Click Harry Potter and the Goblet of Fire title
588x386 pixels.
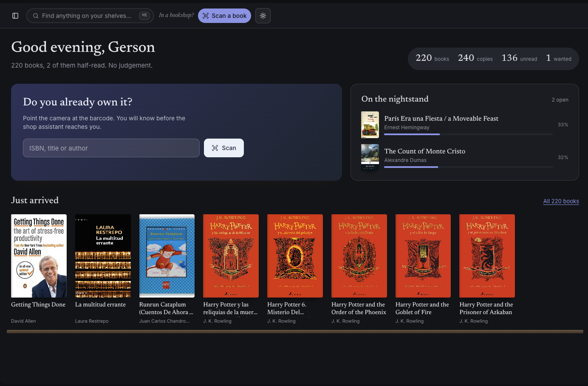422,308
